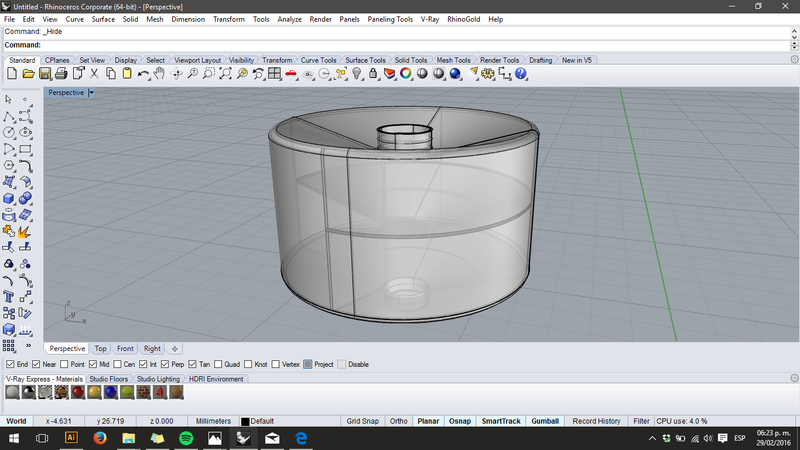Enable the Quad osnap checkbox
This screenshot has width=800, height=450.
tap(219, 364)
